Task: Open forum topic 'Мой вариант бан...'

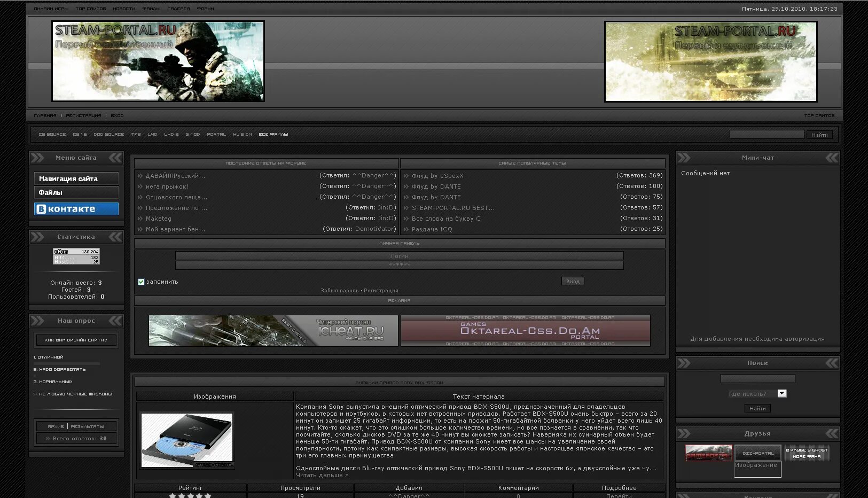Action: (175, 229)
